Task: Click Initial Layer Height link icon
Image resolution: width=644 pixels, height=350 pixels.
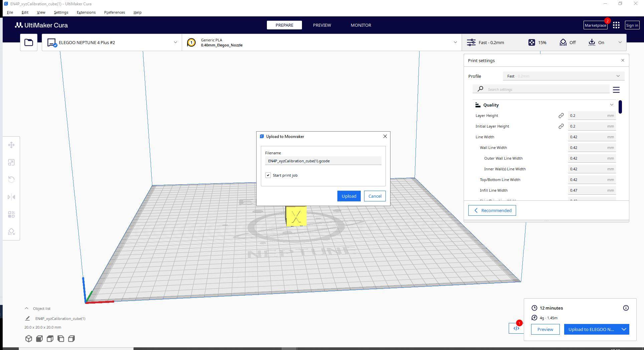Action: tap(561, 126)
